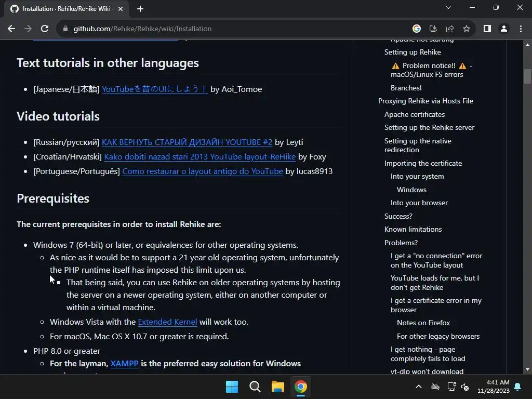Open the Croatian Kako dobiti nazad link
Image resolution: width=532 pixels, height=399 pixels.
[x=200, y=157]
